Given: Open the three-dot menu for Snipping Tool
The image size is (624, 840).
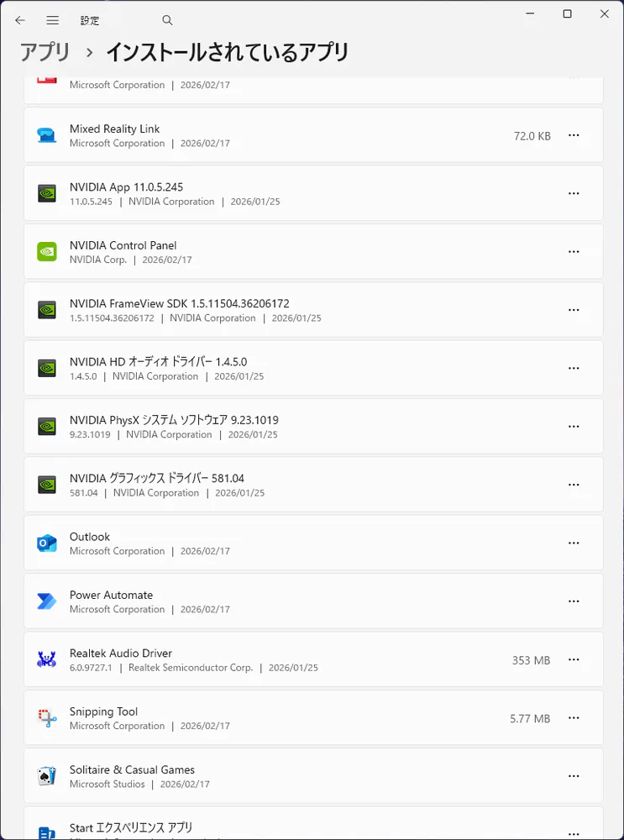Looking at the screenshot, I should (x=574, y=718).
